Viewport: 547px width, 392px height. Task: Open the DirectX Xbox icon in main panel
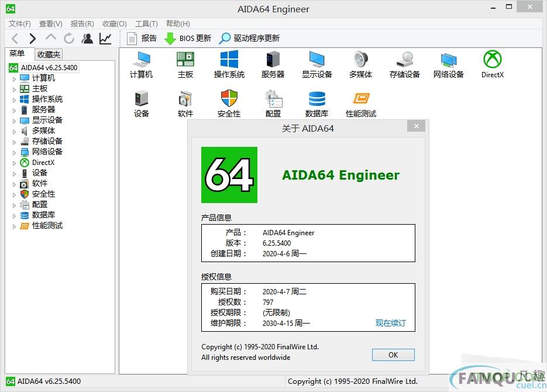click(x=492, y=64)
